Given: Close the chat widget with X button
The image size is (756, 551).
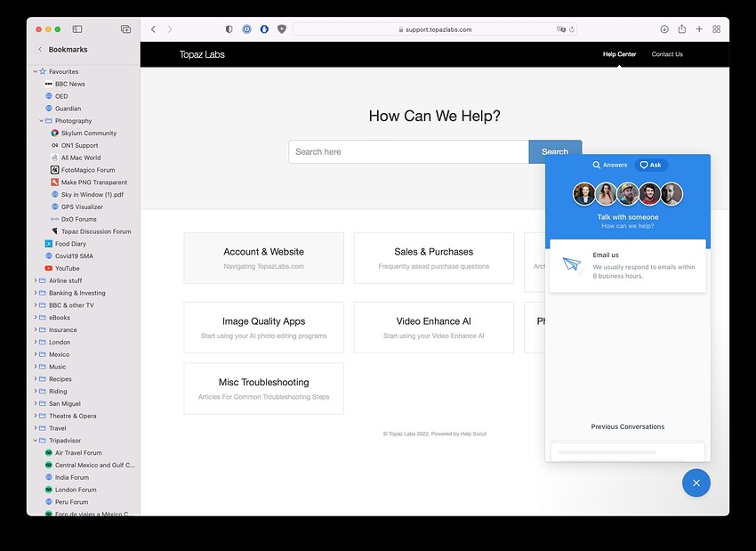Looking at the screenshot, I should coord(696,482).
